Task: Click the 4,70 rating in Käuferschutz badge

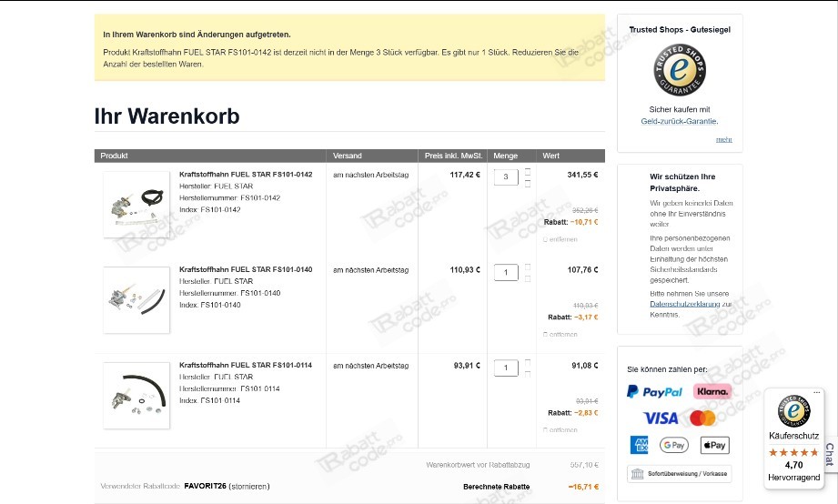Action: click(793, 465)
